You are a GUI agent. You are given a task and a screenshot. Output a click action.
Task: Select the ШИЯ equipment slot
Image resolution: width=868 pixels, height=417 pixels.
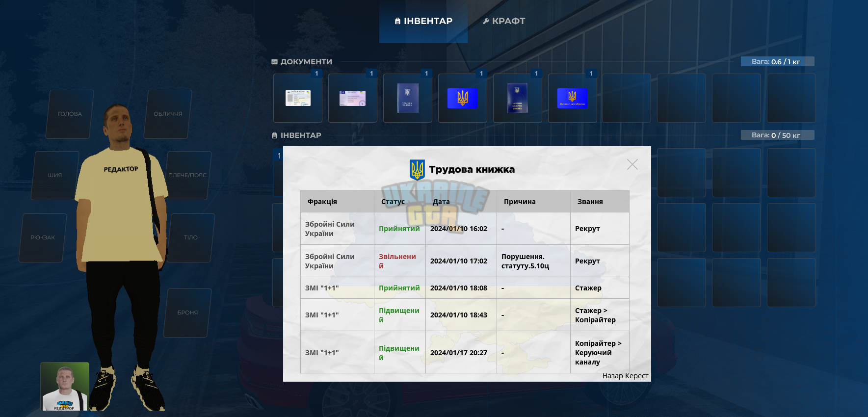point(55,175)
